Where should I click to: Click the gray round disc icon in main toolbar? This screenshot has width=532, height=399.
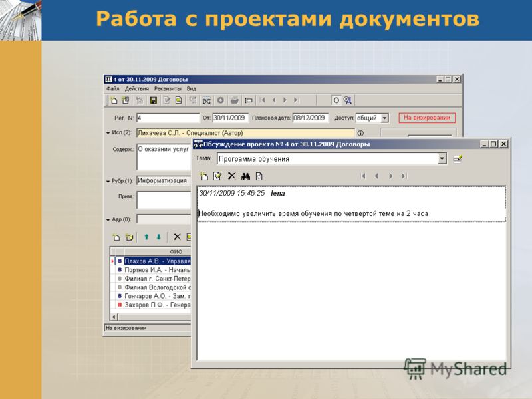click(x=221, y=100)
